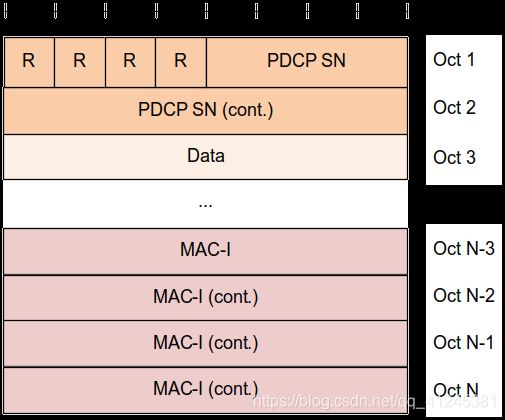Select the PDCP SN field in Oct 1
The height and width of the screenshot is (420, 505).
point(307,62)
